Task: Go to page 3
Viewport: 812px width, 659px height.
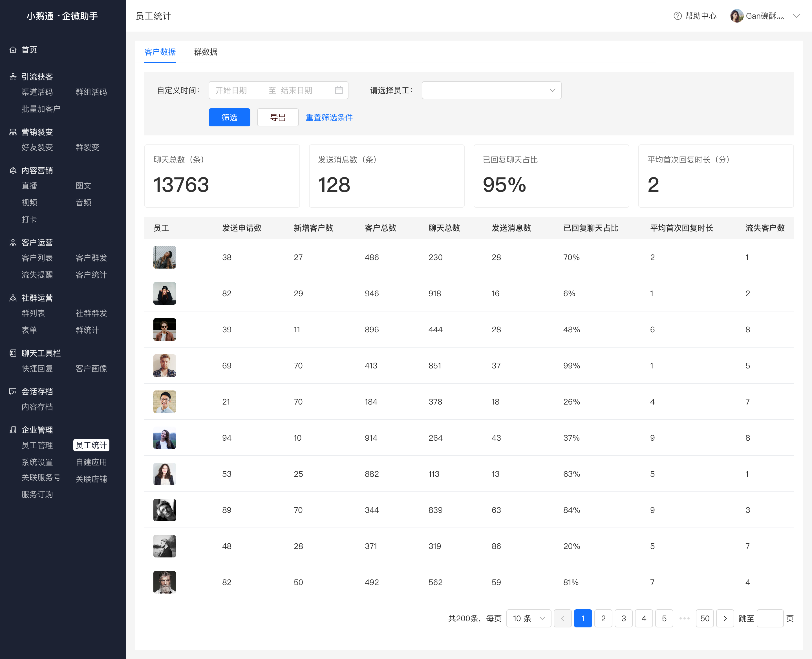Action: tap(623, 618)
